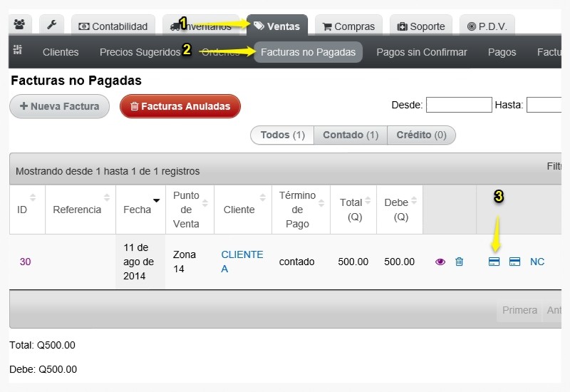This screenshot has width=570, height=392.
Task: Click Debe: Q500.00 summary text
Action: (x=43, y=369)
